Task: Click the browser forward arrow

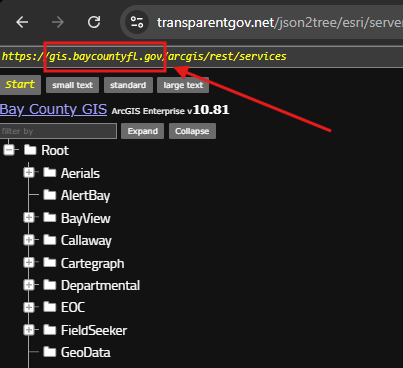Action: 58,22
